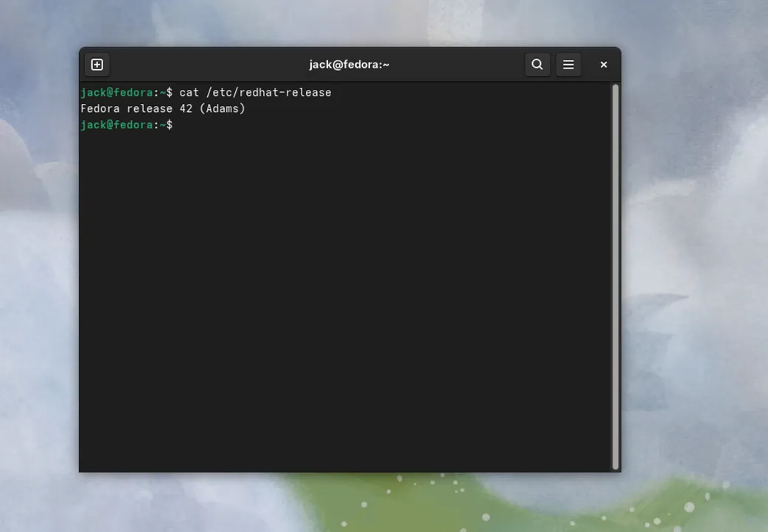Click the 'Fedora release 42 (Adams)' output line
Image resolution: width=768 pixels, height=532 pixels.
click(x=163, y=109)
